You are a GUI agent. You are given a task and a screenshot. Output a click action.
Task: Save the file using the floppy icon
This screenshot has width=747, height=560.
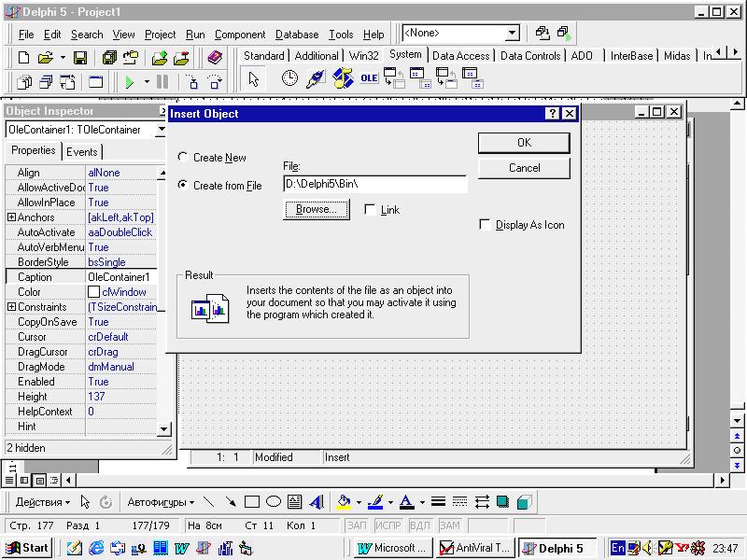coord(80,58)
